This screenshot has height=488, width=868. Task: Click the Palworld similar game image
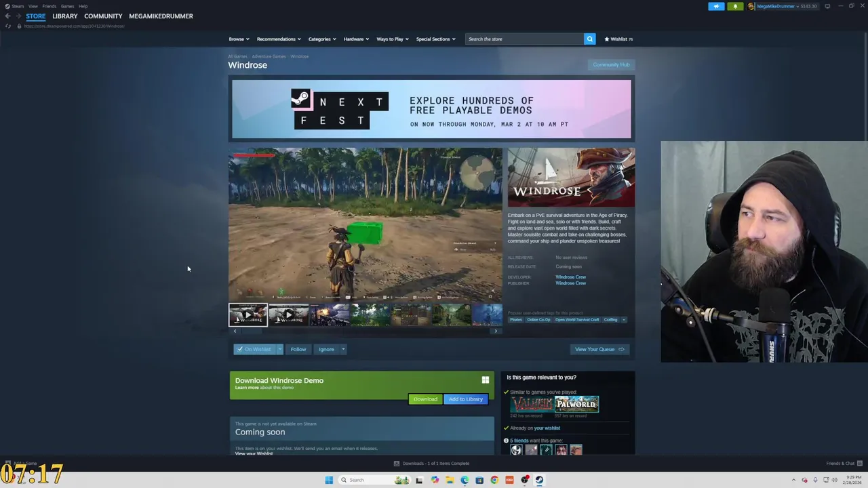coord(576,404)
